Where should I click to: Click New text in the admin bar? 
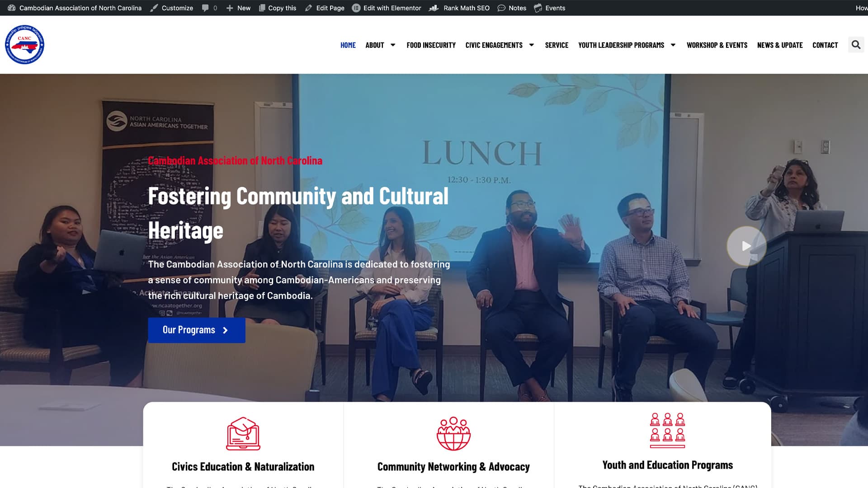click(244, 8)
